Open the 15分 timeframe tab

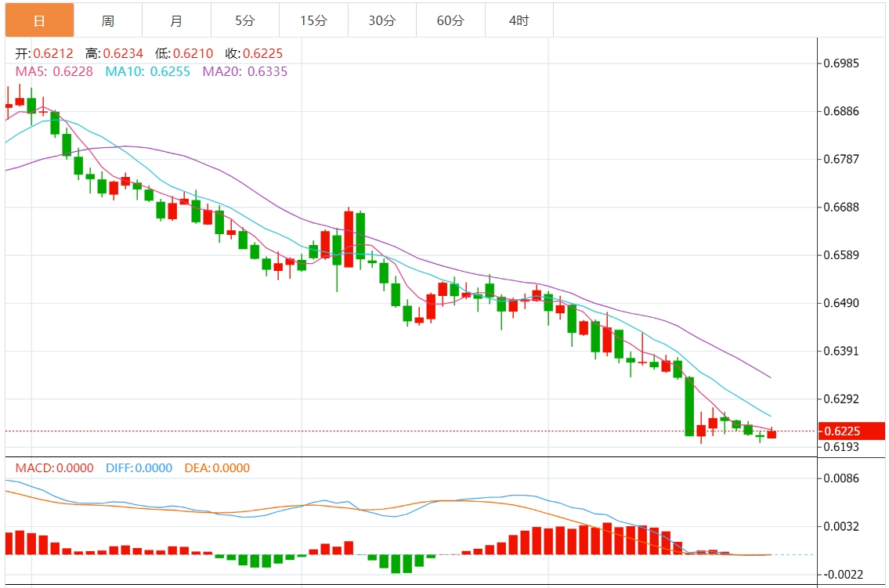pos(313,20)
